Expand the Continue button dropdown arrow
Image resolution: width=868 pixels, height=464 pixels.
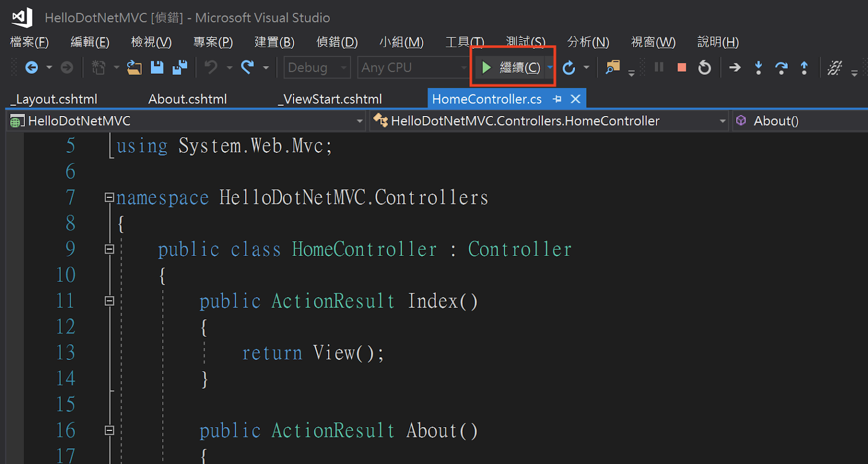click(x=550, y=67)
